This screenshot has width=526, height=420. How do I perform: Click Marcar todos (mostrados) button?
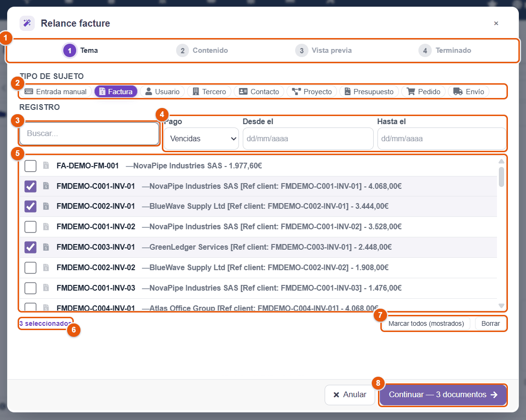(426, 323)
